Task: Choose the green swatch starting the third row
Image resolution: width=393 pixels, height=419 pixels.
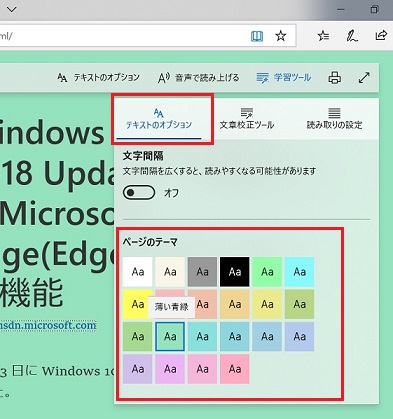Action: pos(138,336)
